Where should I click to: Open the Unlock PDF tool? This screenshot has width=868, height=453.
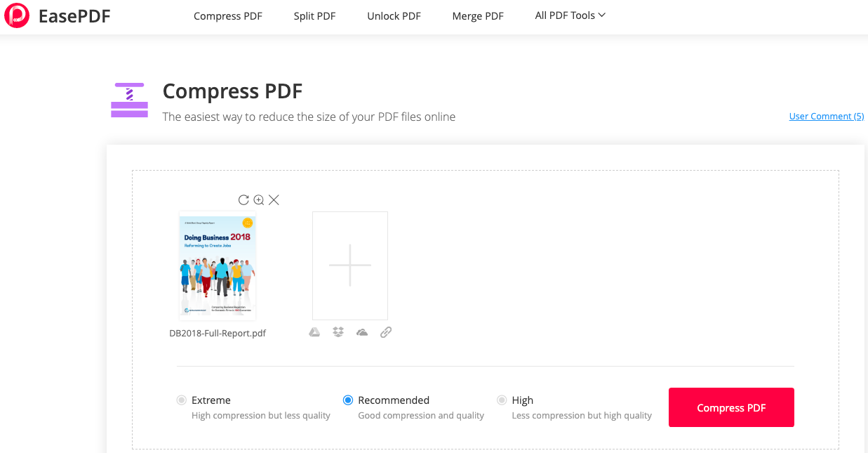tap(394, 15)
